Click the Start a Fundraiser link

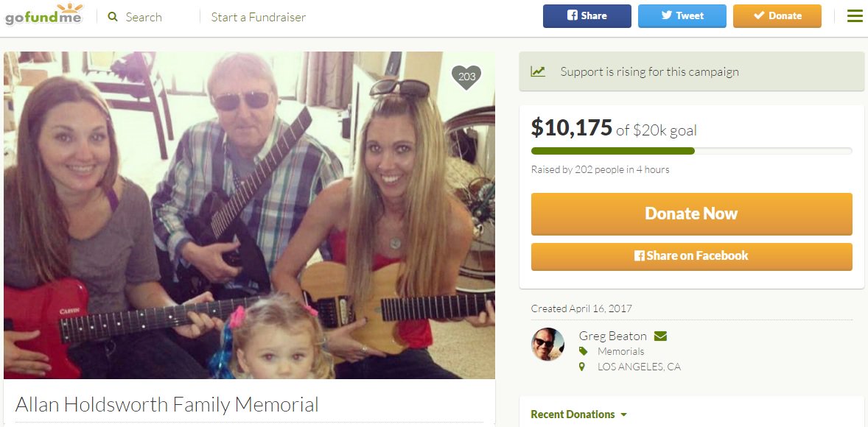coord(259,17)
